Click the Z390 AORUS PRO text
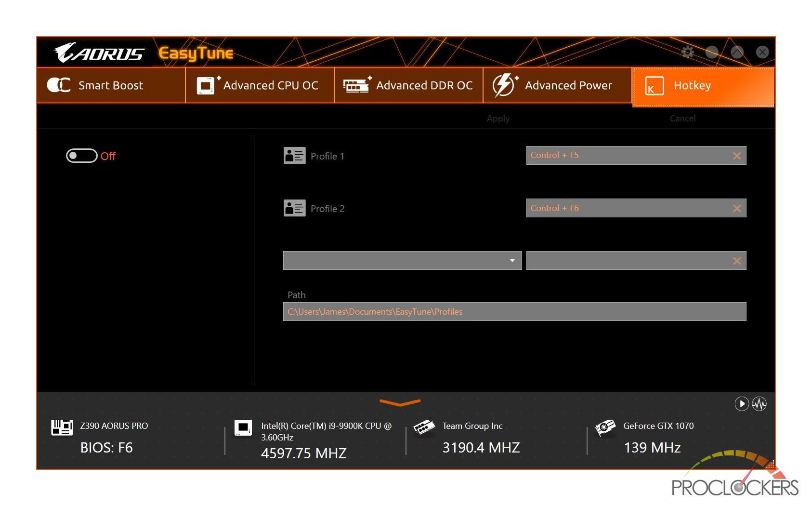 click(114, 426)
